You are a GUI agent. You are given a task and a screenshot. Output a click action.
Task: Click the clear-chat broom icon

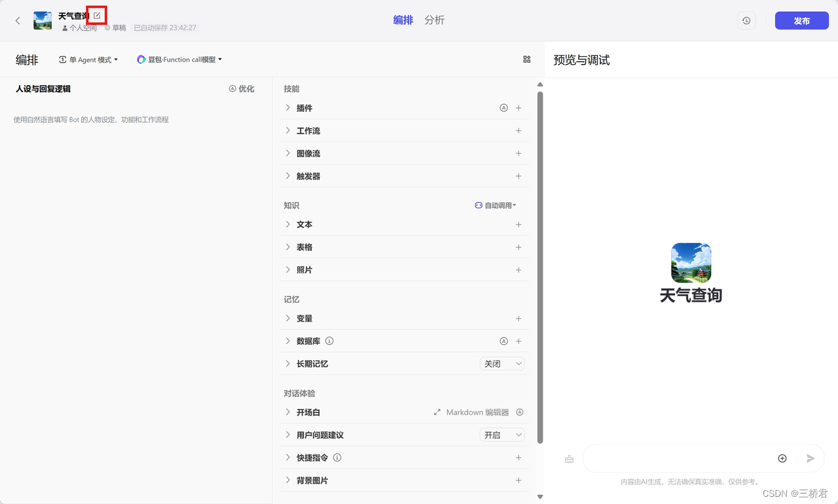coord(569,459)
